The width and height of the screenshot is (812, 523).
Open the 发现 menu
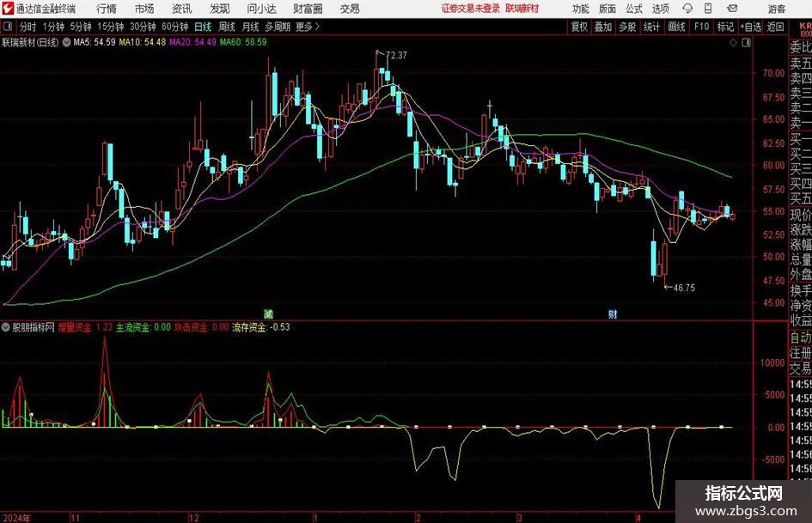click(x=220, y=9)
